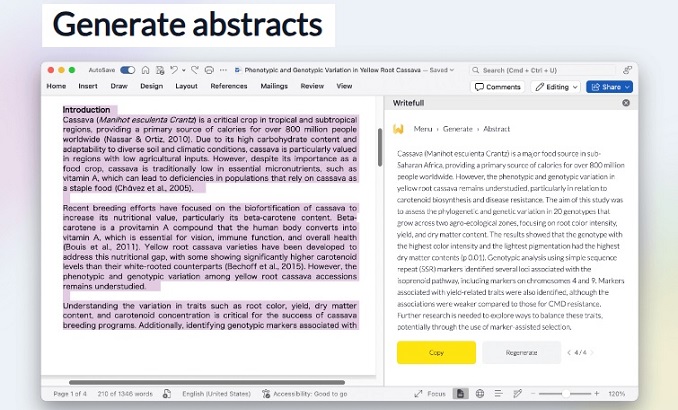
Task: Enable Focus mode in status bar
Action: point(431,394)
